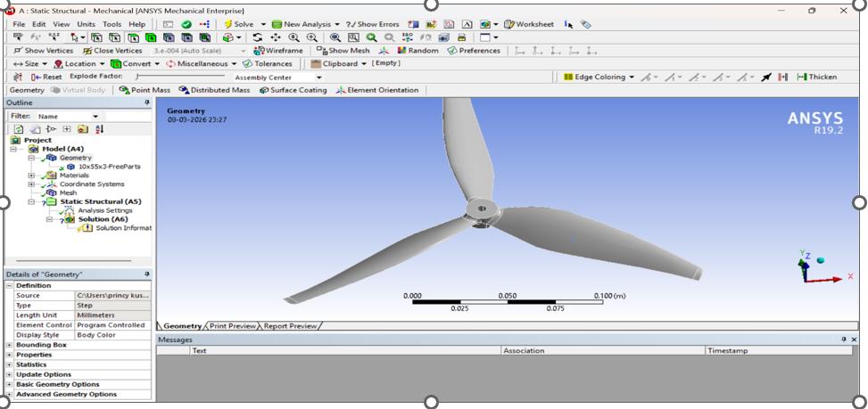Screen dimensions: 868x409
Task: Click the Solve button
Action: point(239,24)
